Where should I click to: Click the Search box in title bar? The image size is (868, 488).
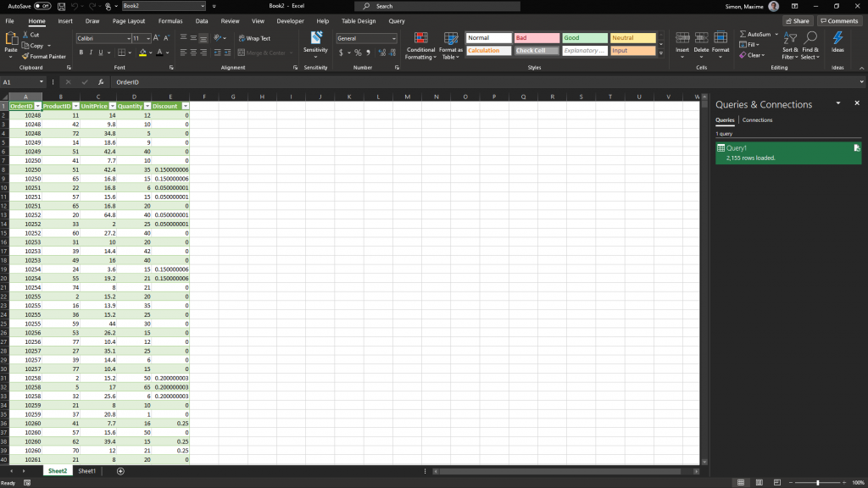point(437,6)
